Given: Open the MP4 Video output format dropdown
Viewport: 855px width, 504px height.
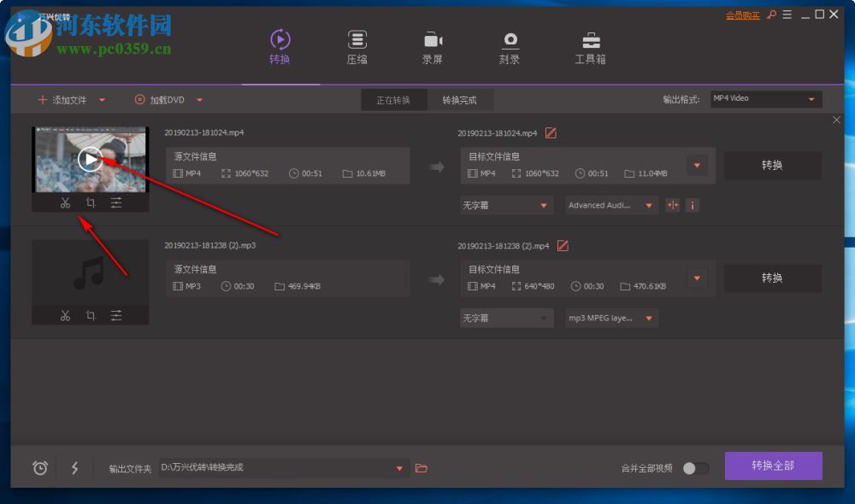Looking at the screenshot, I should click(765, 98).
